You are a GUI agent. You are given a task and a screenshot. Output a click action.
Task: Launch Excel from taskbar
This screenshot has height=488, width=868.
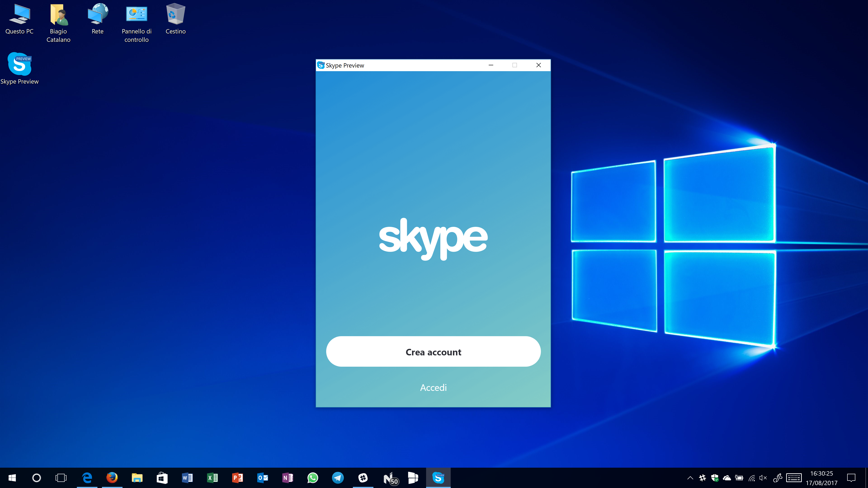click(x=212, y=478)
